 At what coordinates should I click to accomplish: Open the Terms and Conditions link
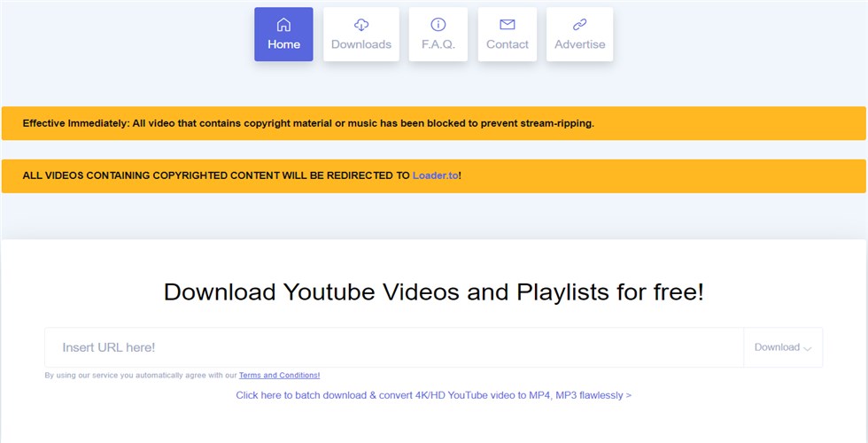click(279, 376)
